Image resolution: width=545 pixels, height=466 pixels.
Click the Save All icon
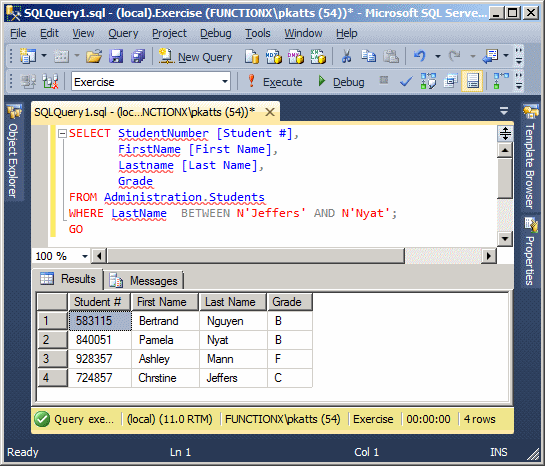coord(138,56)
